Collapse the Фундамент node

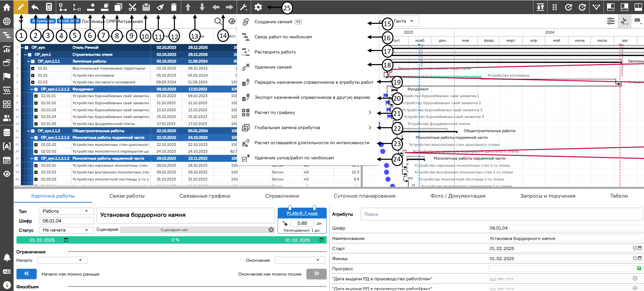[x=32, y=89]
